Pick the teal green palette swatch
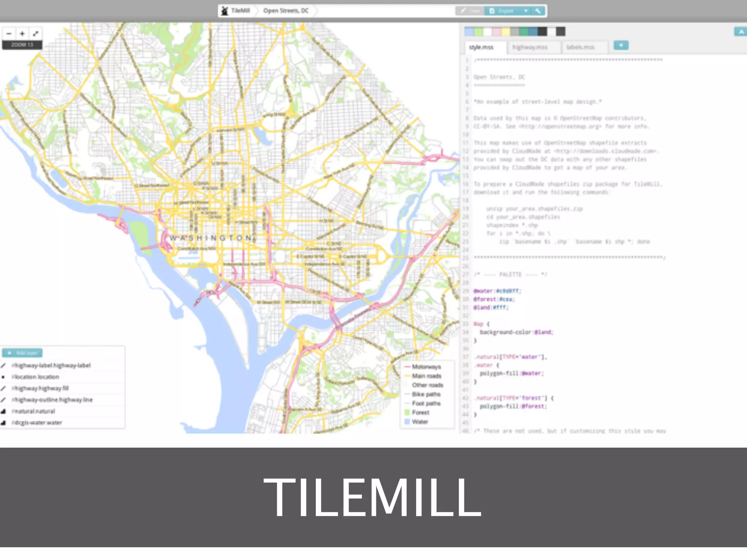This screenshot has width=747, height=560. point(524,32)
